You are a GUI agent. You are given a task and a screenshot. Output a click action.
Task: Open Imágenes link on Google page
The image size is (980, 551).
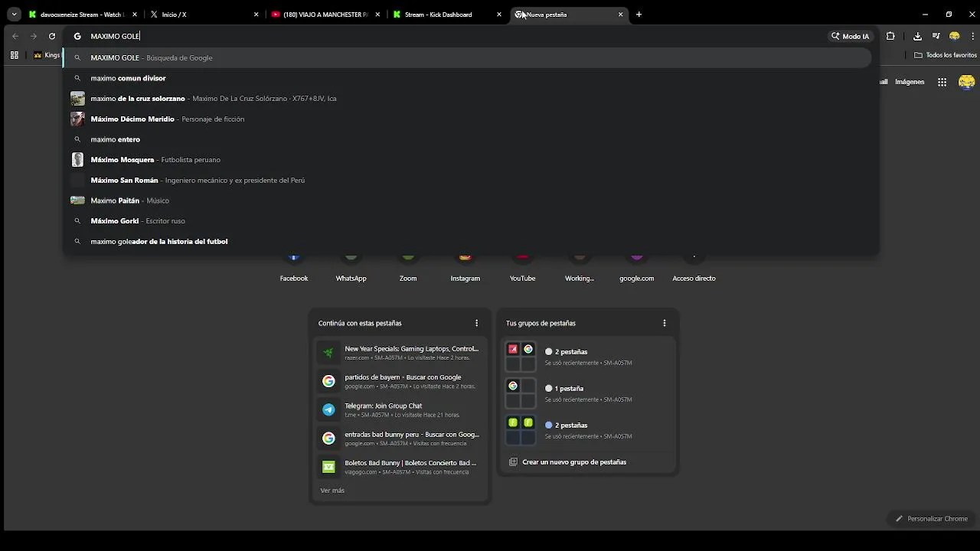click(910, 82)
